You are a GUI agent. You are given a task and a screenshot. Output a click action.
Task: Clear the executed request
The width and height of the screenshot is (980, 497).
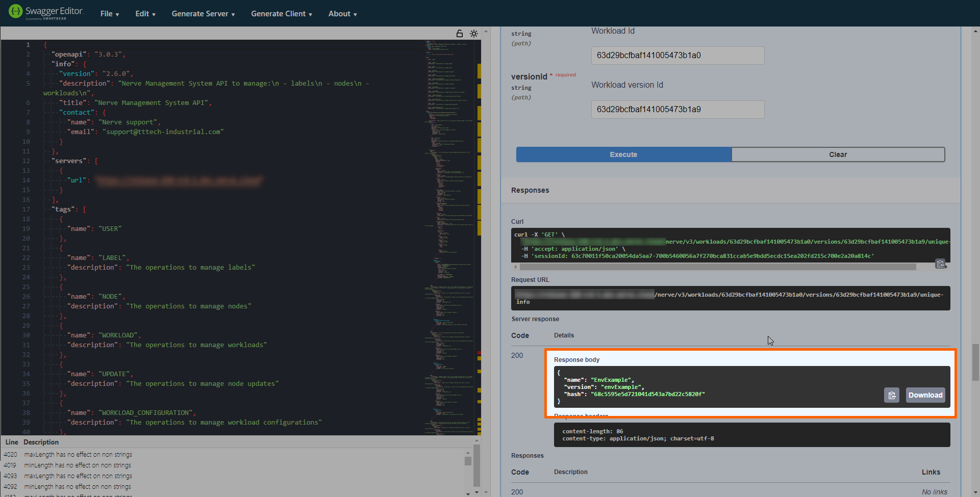(838, 154)
